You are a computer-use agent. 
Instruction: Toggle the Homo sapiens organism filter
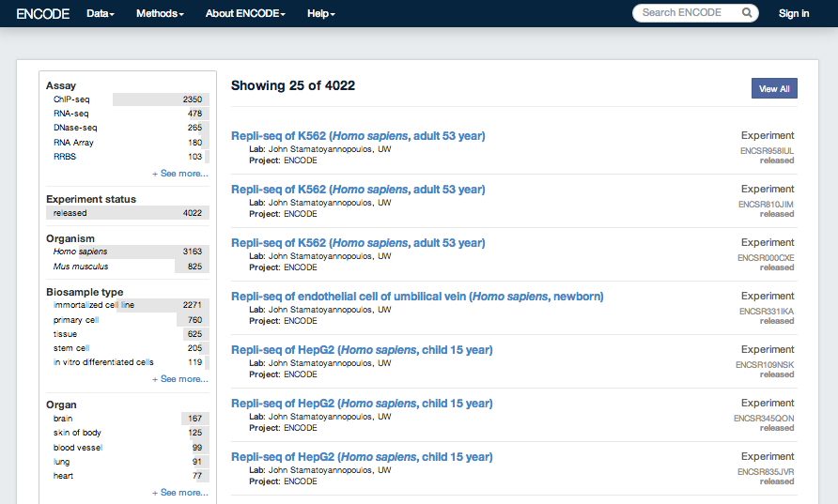[81, 252]
